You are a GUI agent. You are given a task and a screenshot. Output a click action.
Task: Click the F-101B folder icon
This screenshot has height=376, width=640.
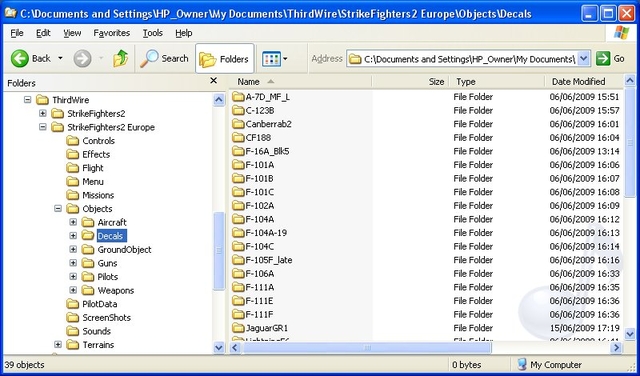pos(238,178)
